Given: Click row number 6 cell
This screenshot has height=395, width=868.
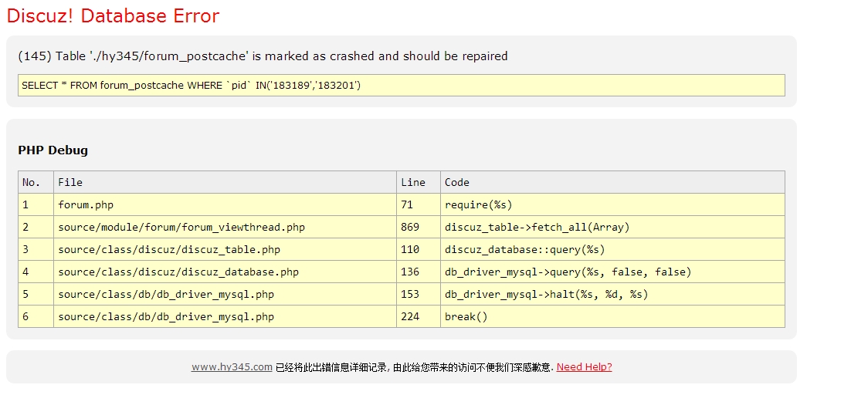Looking at the screenshot, I should 36,316.
